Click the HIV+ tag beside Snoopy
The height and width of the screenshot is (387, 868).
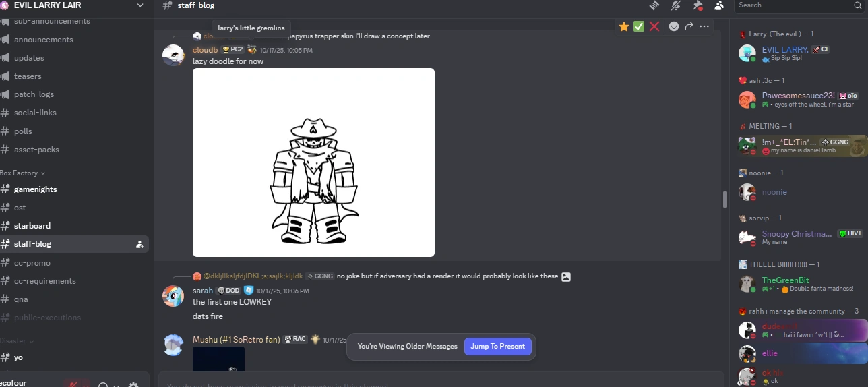(x=850, y=233)
